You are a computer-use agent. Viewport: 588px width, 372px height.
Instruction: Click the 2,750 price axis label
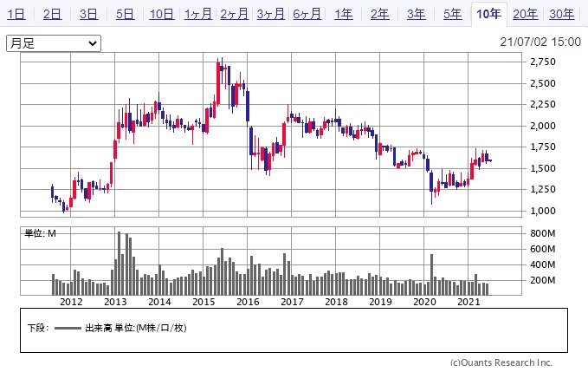[543, 62]
